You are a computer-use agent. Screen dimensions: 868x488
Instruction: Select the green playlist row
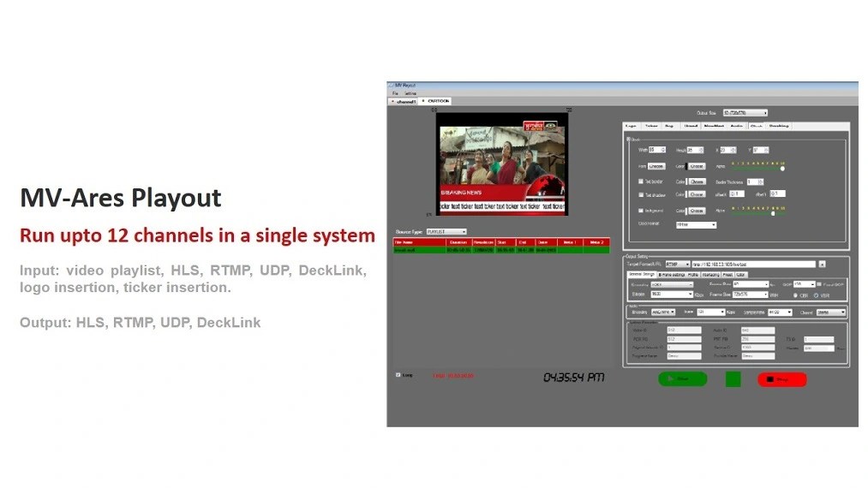click(x=501, y=250)
